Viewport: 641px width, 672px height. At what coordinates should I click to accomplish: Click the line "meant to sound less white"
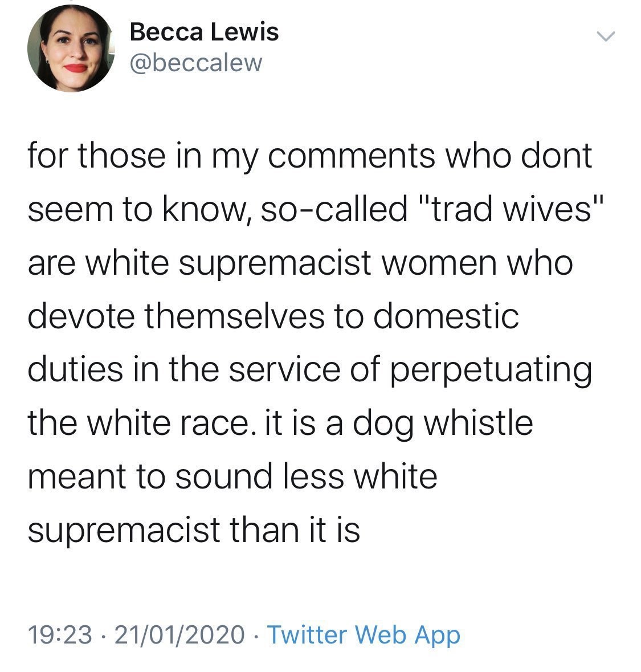(x=232, y=476)
